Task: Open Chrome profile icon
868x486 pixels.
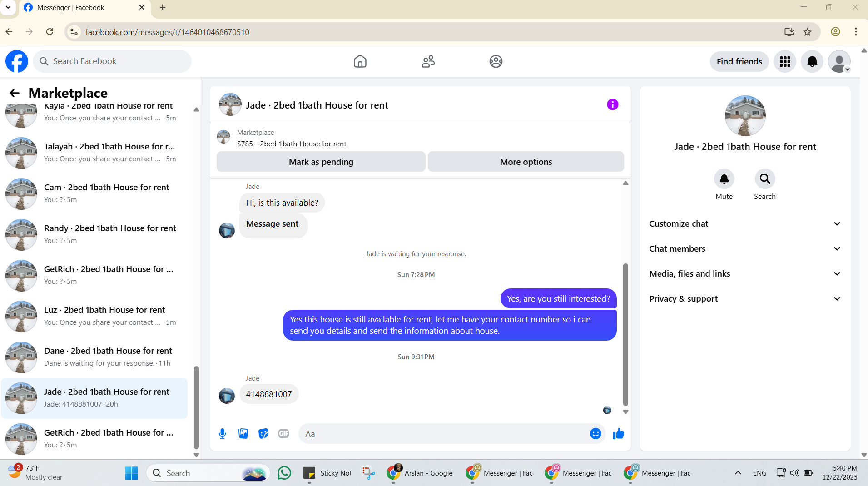Action: coord(835,32)
